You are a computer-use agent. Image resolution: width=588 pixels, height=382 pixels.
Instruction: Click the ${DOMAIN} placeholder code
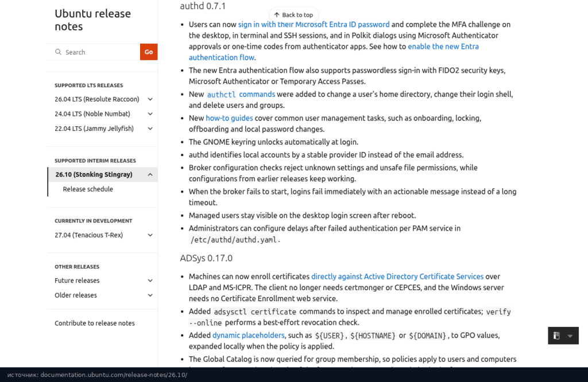point(427,336)
